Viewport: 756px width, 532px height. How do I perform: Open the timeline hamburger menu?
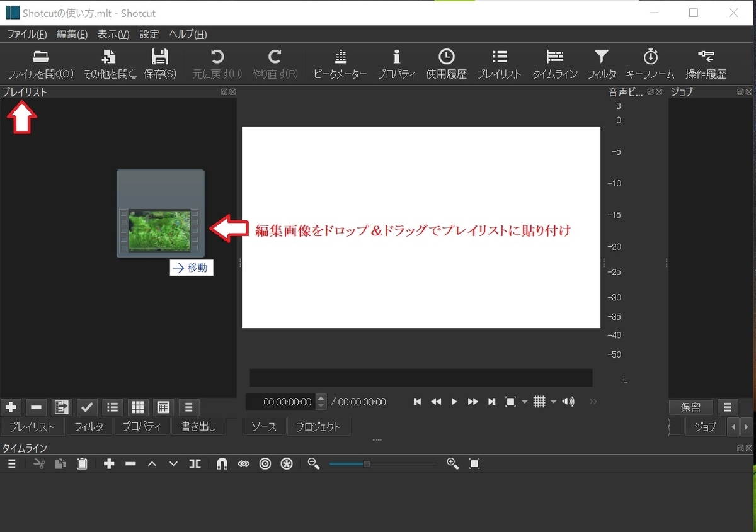11,464
